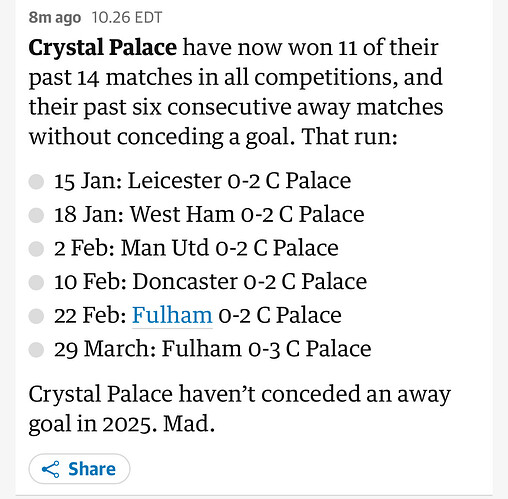Click the bullet dot beside 15 Jan
This screenshot has height=499, width=508.
pos(36,182)
